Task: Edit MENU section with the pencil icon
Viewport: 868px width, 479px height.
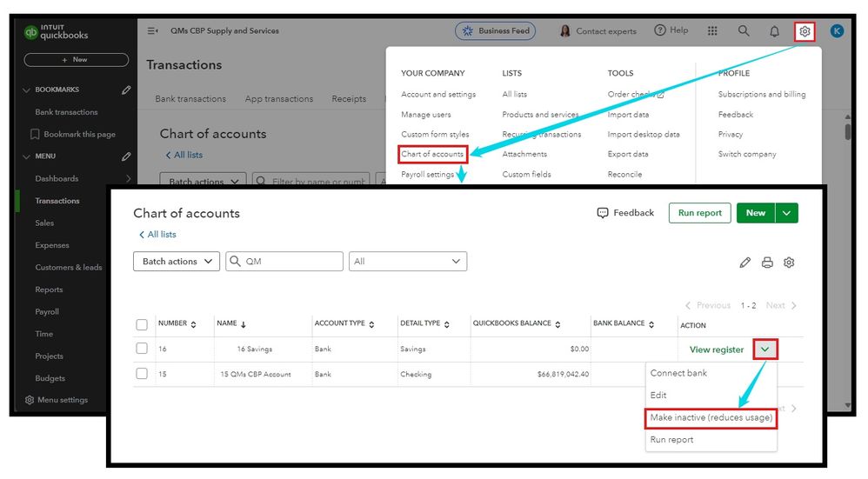Action: click(x=126, y=156)
